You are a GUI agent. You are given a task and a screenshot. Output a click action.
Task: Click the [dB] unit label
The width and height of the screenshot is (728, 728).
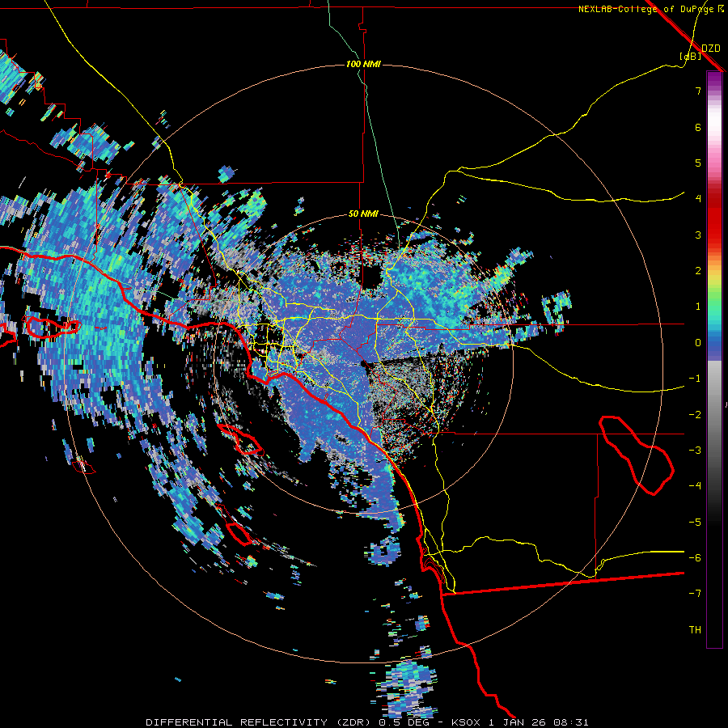coord(691,56)
